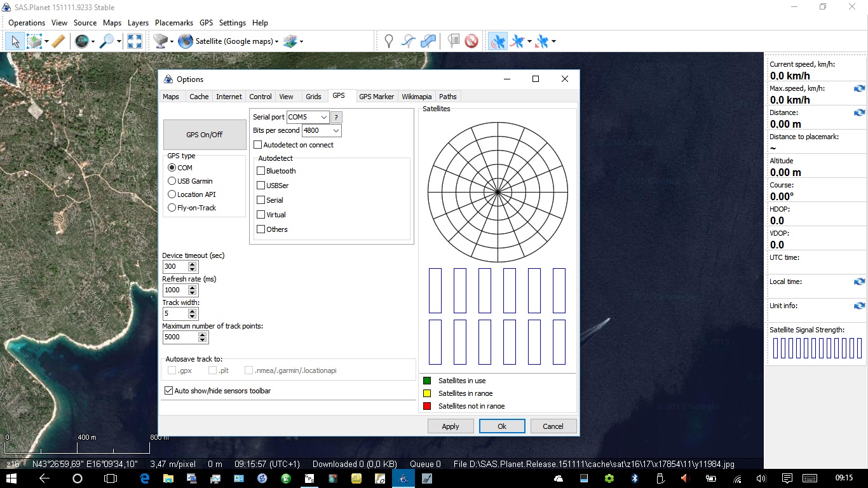Expand the Bits per second dropdown
This screenshot has width=868, height=488.
tap(336, 131)
